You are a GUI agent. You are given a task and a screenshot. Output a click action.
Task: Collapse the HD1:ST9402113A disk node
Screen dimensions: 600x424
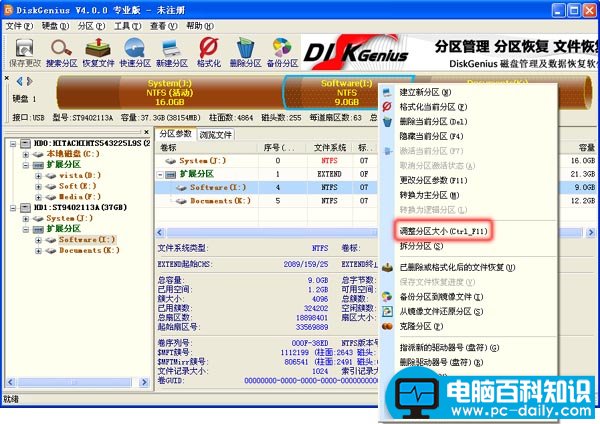[x=13, y=208]
